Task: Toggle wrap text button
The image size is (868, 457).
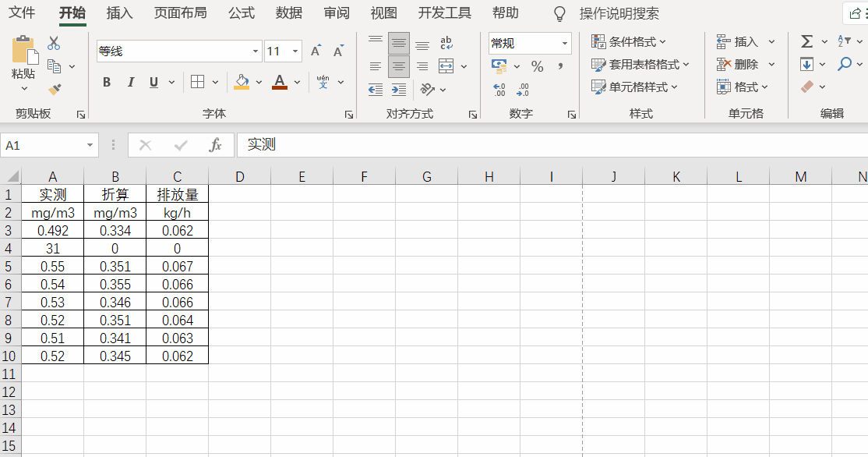Action: [446, 43]
